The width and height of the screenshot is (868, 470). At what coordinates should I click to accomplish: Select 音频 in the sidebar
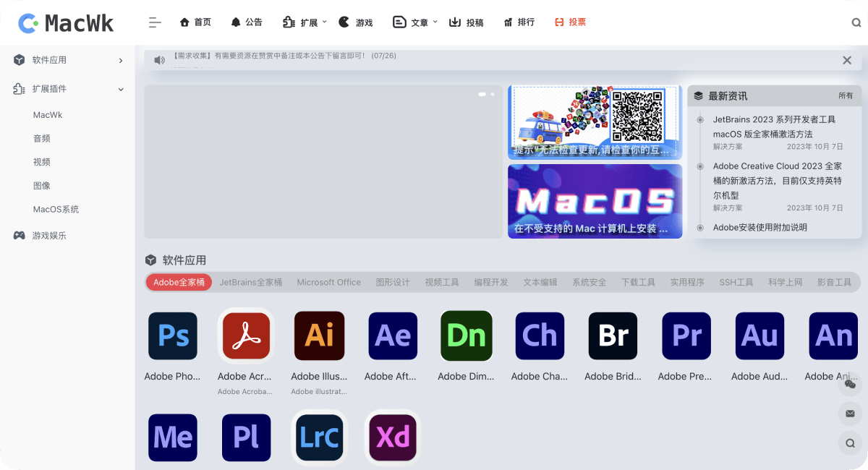[42, 138]
